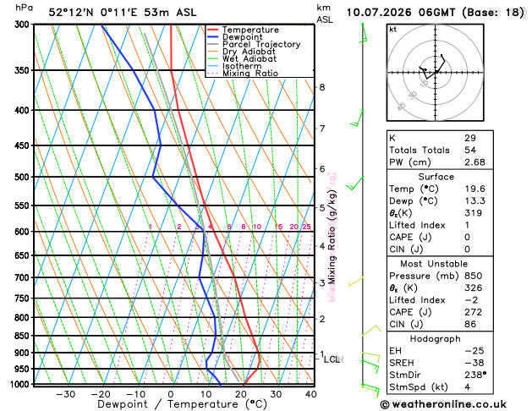Click the StmDir value 238°

coord(475,375)
